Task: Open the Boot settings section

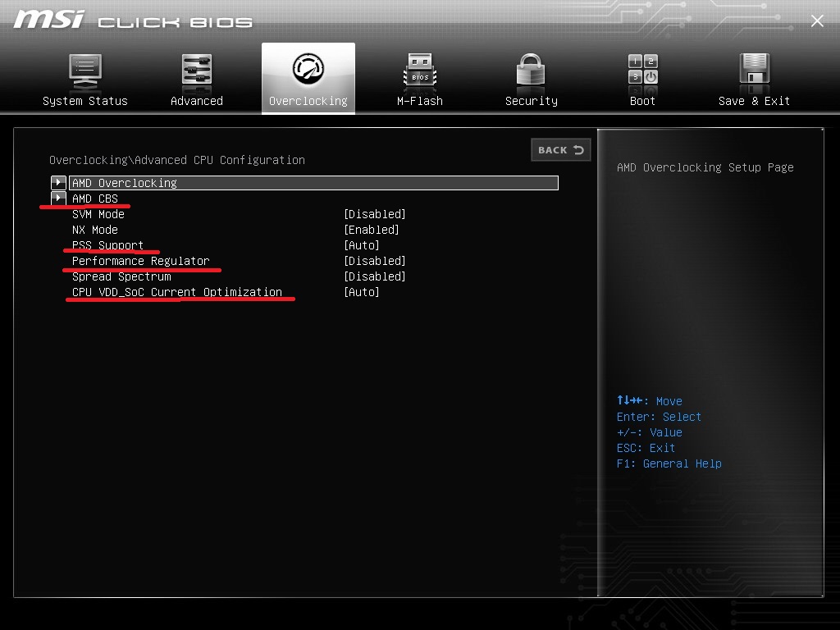Action: coord(642,76)
